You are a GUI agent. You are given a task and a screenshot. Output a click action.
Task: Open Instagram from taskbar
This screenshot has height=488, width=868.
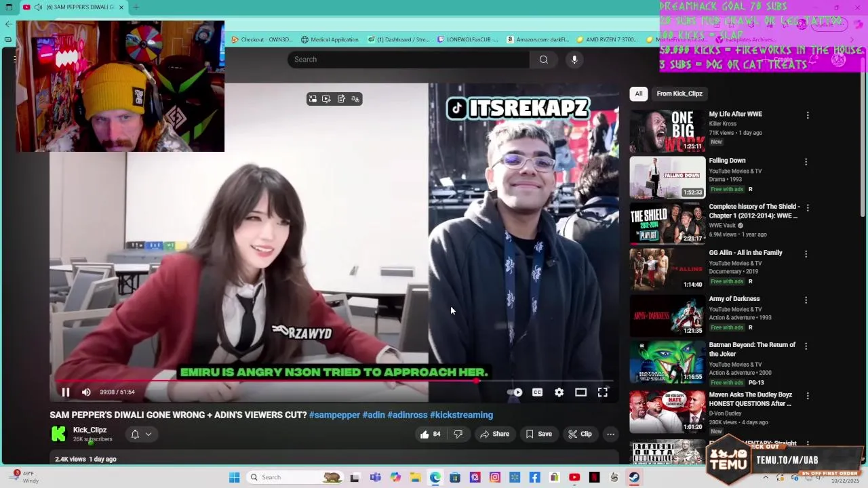coord(495,477)
